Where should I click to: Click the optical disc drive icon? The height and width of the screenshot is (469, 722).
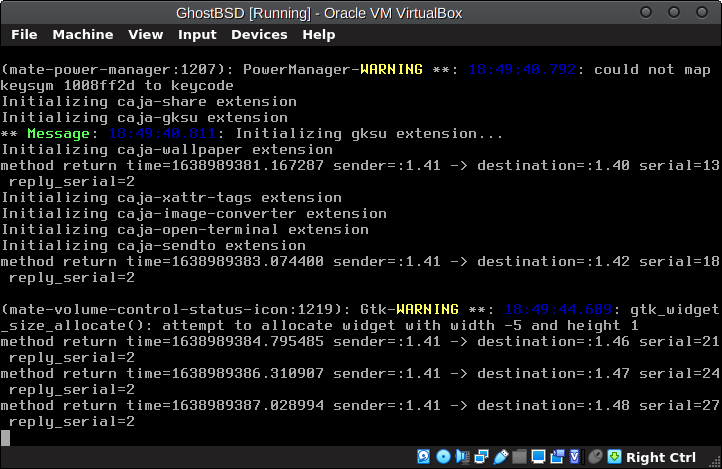(x=443, y=457)
